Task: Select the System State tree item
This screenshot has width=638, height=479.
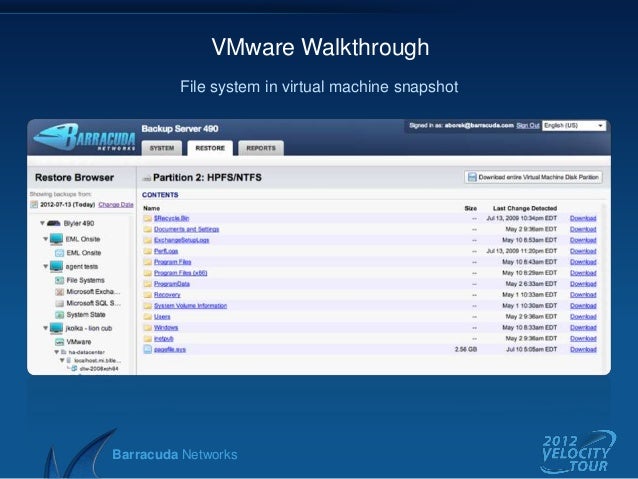Action: pos(86,315)
